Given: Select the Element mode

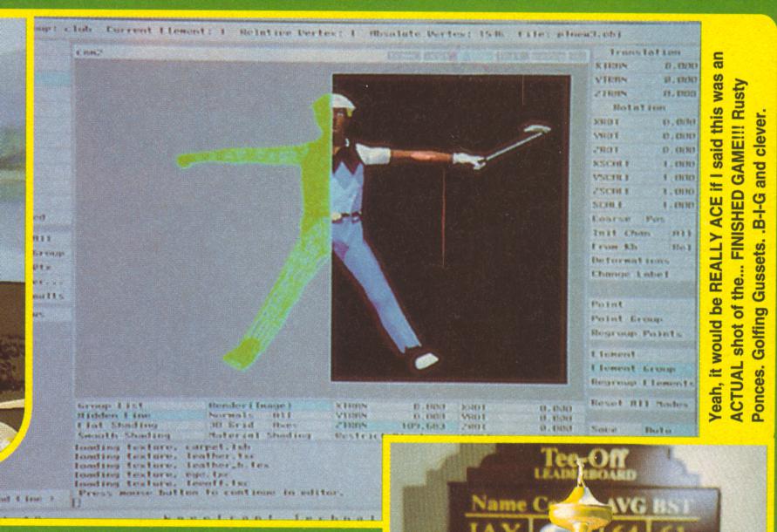Looking at the screenshot, I should coord(613,354).
